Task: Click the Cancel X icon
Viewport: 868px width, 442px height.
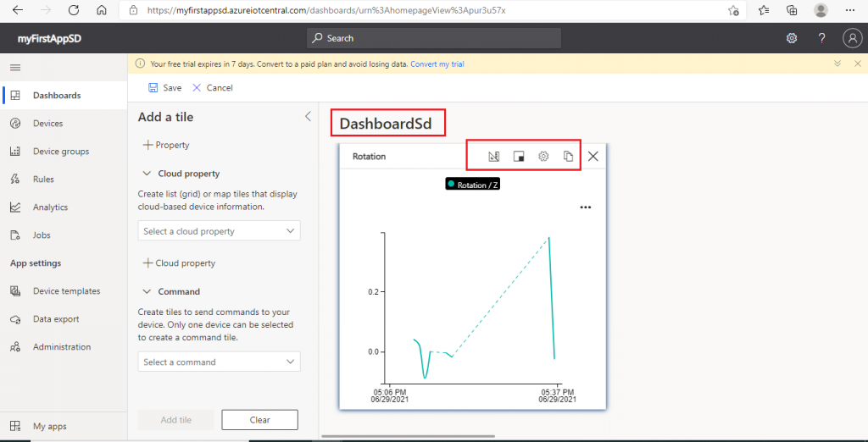Action: (x=197, y=87)
